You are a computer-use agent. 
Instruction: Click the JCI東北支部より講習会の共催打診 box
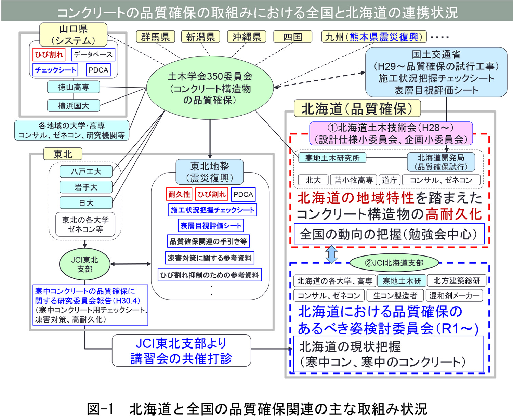181,351
